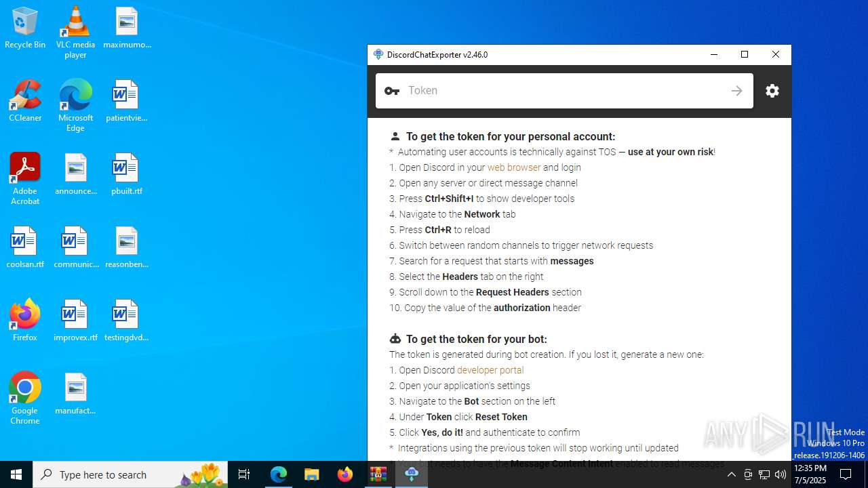The height and width of the screenshot is (488, 868).
Task: Submit token with arrow button
Action: pos(737,91)
